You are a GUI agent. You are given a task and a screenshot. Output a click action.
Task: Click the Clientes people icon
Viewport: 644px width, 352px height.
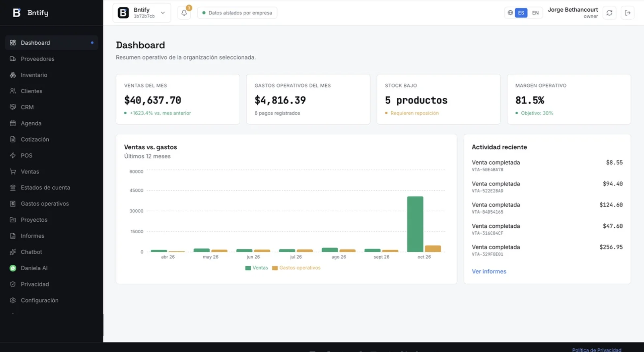[x=13, y=91]
